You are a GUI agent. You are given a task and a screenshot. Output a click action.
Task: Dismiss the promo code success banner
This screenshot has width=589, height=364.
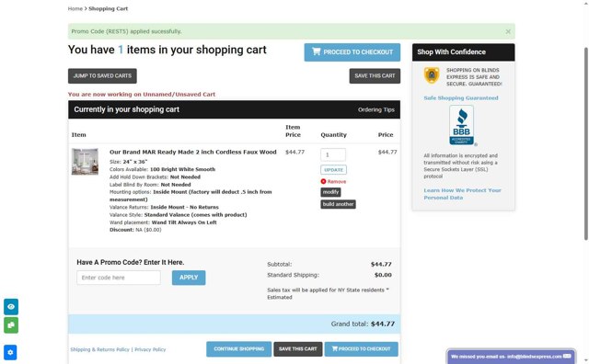click(508, 31)
